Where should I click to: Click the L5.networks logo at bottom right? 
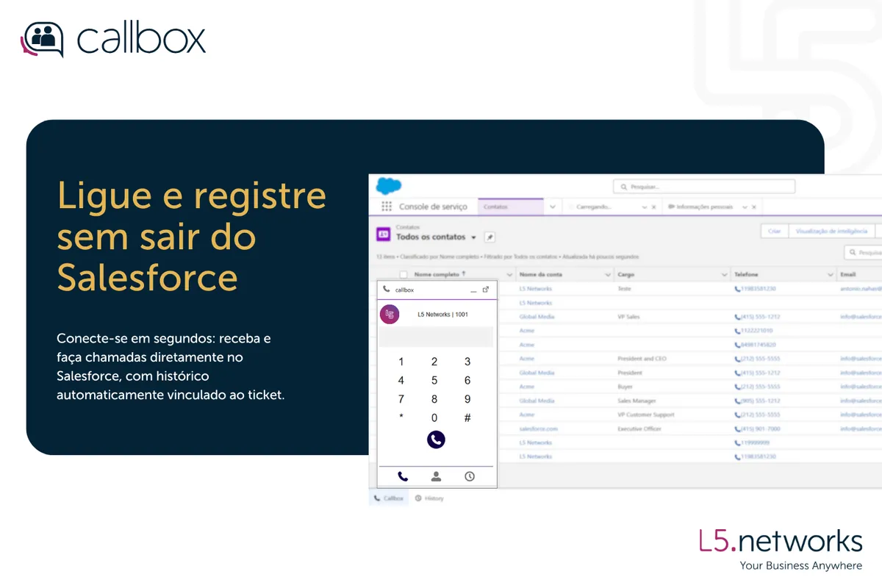(x=780, y=548)
